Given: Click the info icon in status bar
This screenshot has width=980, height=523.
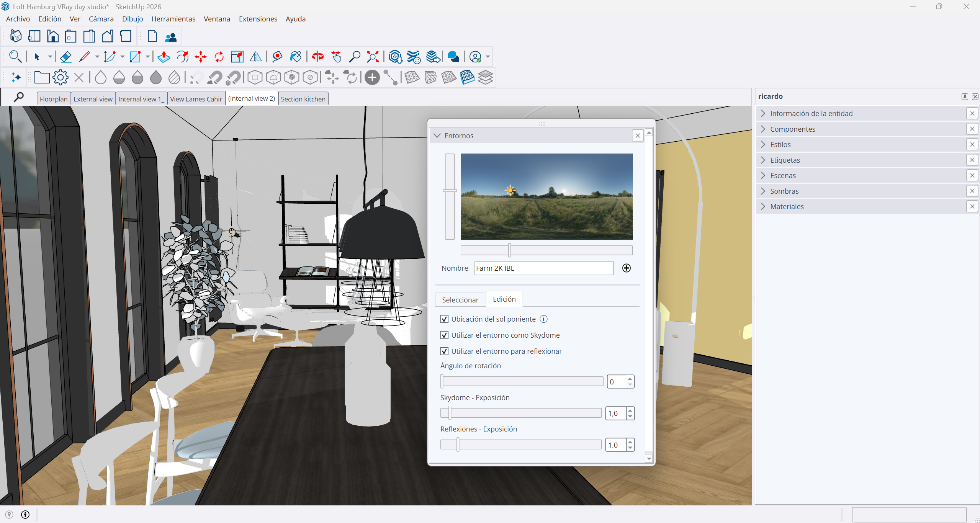Looking at the screenshot, I should click(25, 515).
